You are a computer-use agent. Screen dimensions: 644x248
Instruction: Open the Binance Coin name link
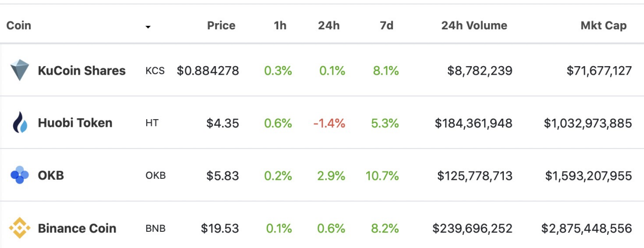[77, 228]
